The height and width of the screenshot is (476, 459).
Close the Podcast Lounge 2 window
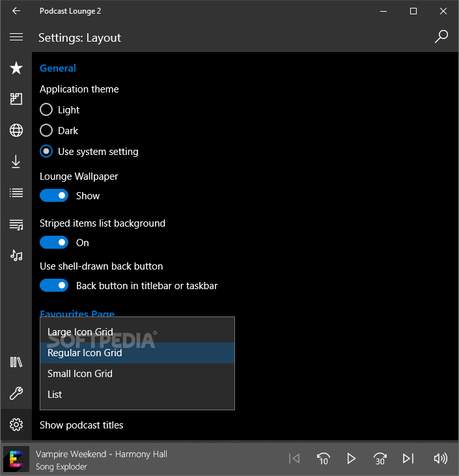[443, 11]
